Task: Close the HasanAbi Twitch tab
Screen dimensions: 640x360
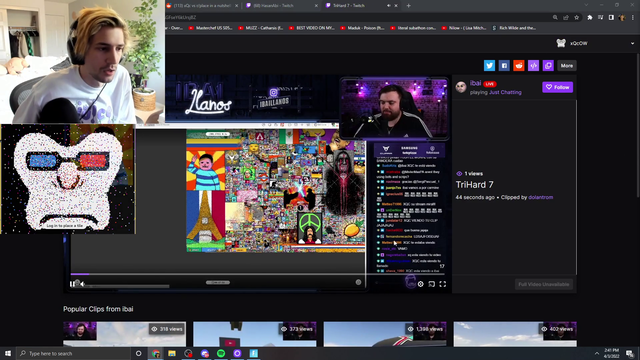Action: (x=316, y=6)
